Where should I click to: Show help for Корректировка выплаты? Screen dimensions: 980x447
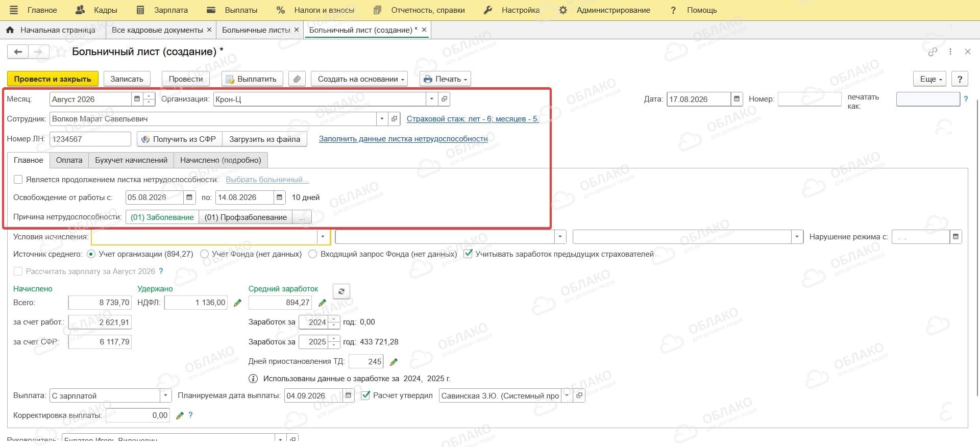click(190, 415)
